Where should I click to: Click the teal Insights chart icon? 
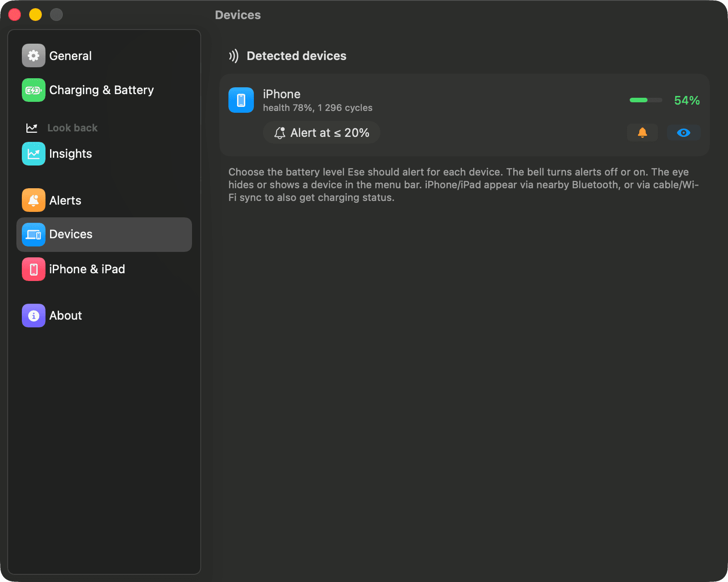[x=34, y=154]
